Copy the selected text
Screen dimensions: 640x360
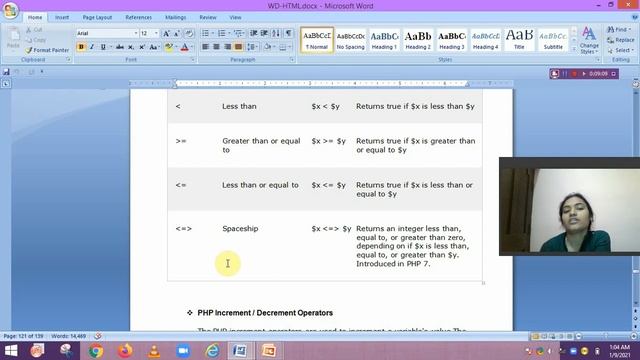(36, 40)
